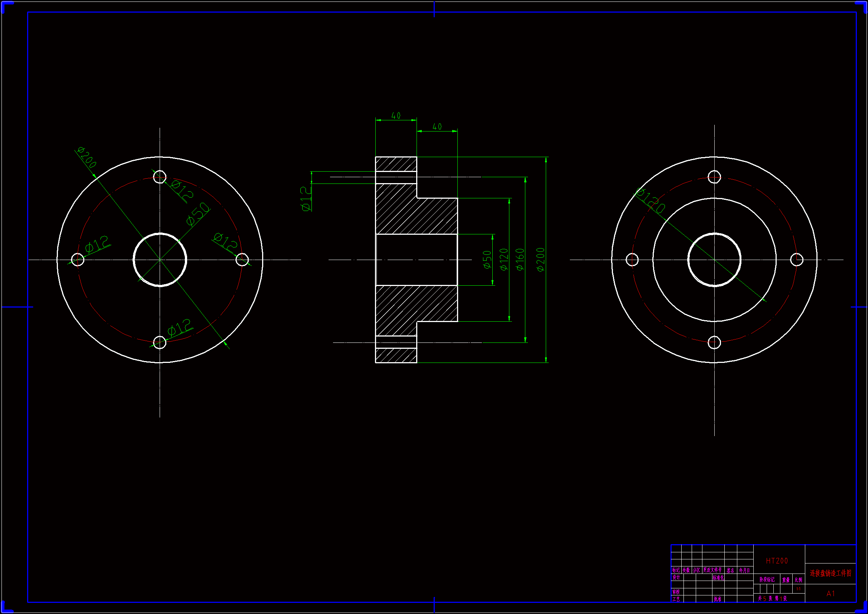Click the 工艺 row label

pyautogui.click(x=676, y=599)
